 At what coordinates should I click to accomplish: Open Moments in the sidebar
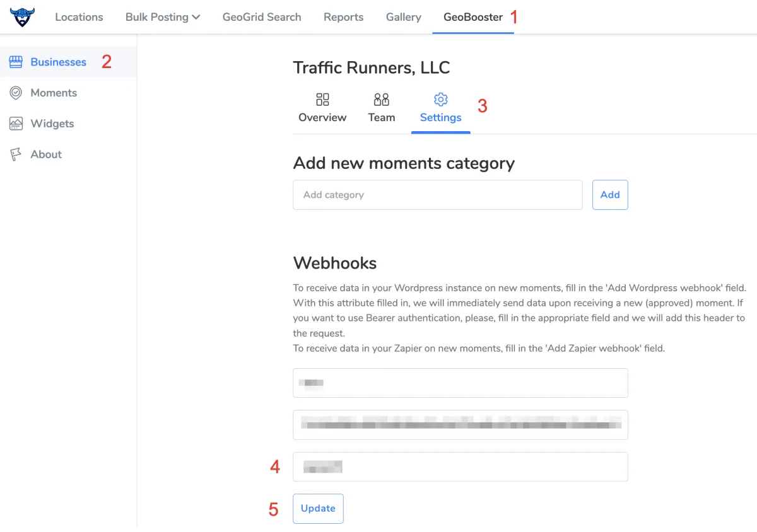[54, 93]
